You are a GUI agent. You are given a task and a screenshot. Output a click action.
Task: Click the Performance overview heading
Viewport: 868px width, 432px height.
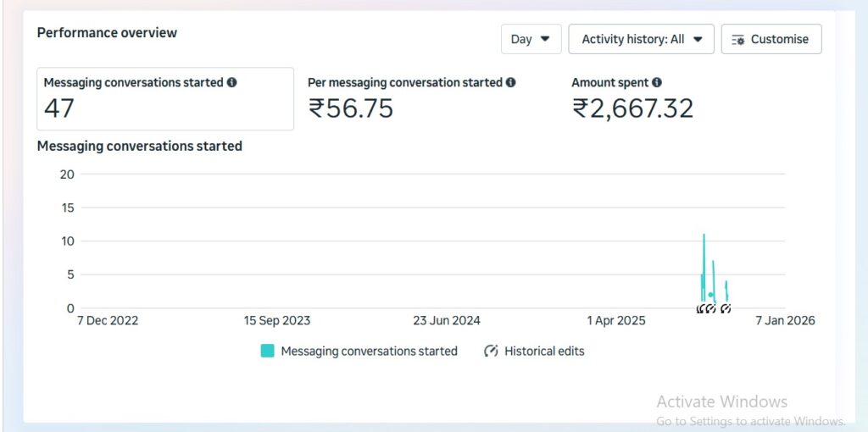[x=107, y=33]
